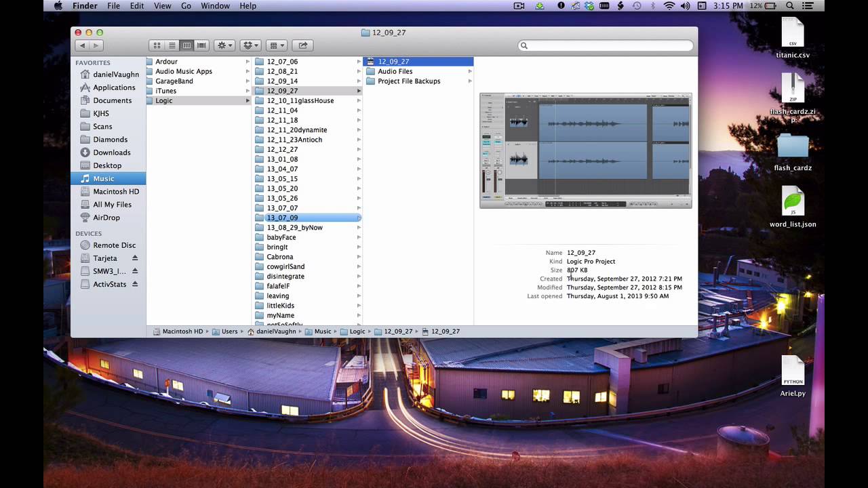The width and height of the screenshot is (868, 488).
Task: Select Remote Disc under Devices
Action: pyautogui.click(x=108, y=245)
